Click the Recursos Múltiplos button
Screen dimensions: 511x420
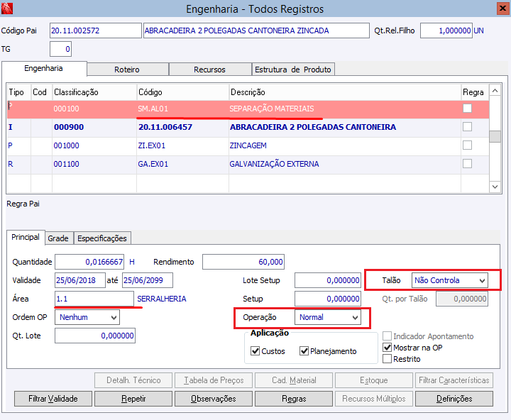point(374,399)
